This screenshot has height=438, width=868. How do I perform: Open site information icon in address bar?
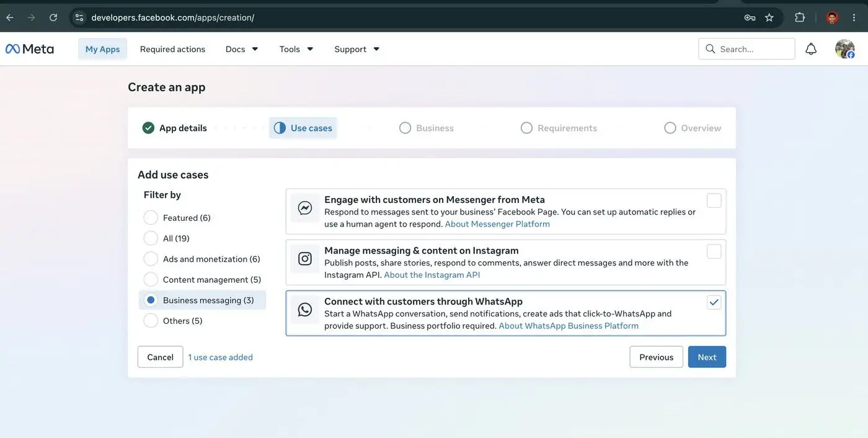(79, 17)
